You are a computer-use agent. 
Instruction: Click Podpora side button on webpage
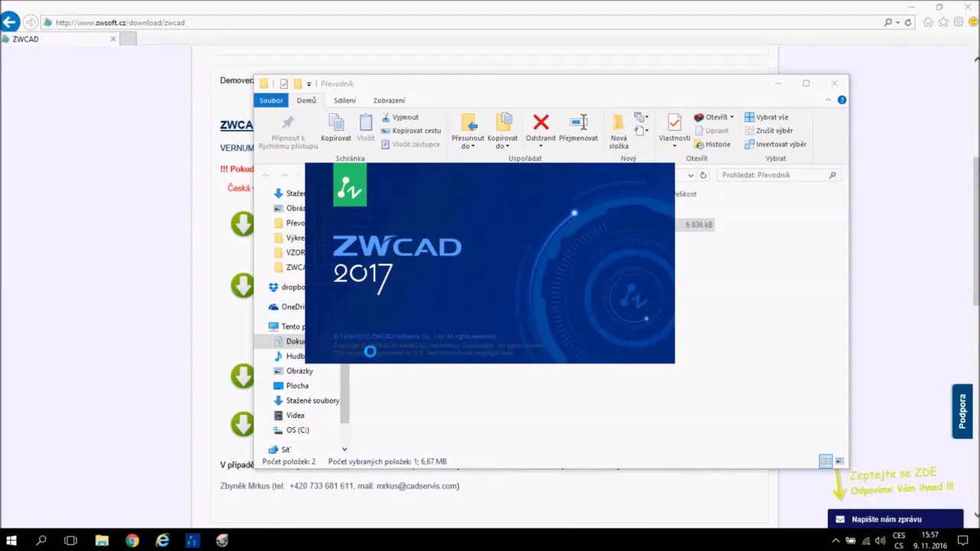(x=962, y=411)
